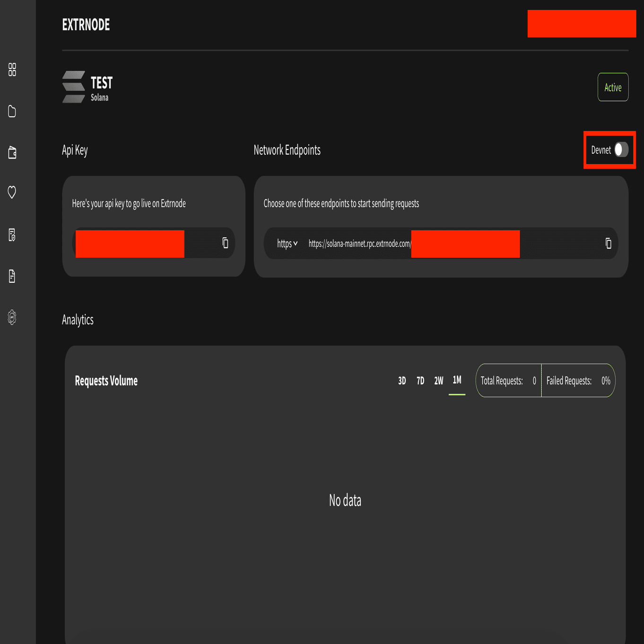The height and width of the screenshot is (644, 644).
Task: Open the shield document icon in sidebar
Action: pos(12,235)
